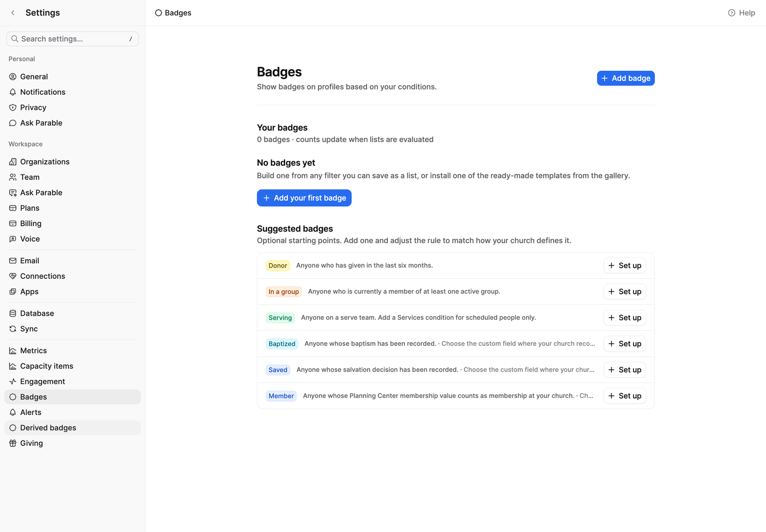
Task: Open Ask Parable under the Personal section
Action: point(72,123)
